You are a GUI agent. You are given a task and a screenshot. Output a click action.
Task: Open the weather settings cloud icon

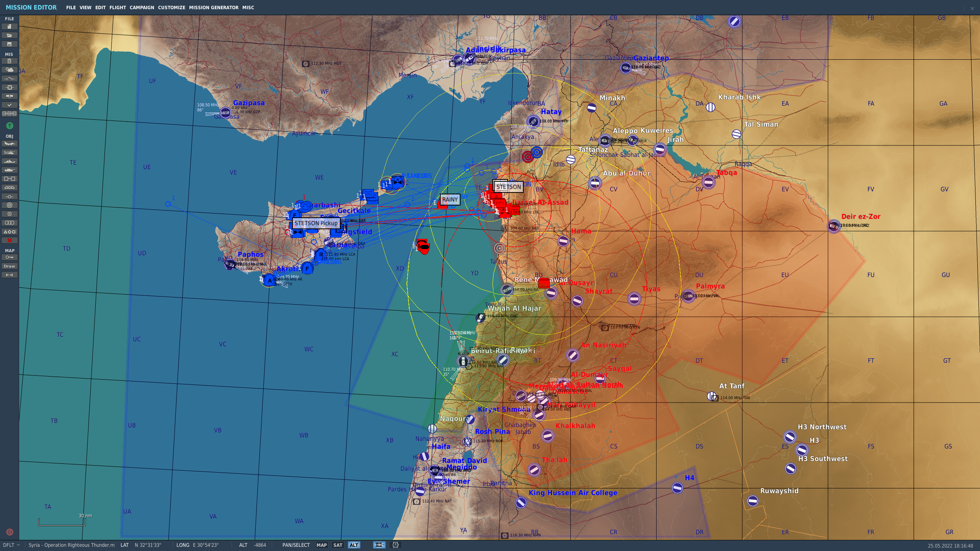click(x=10, y=70)
